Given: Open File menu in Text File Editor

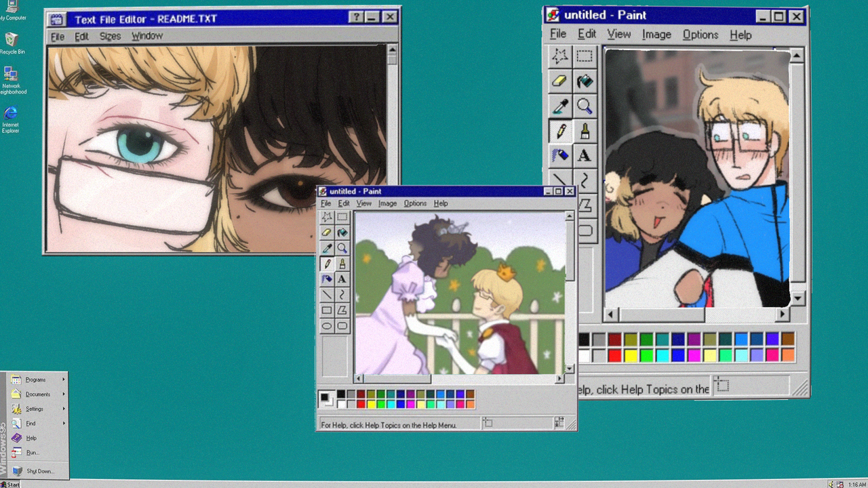Looking at the screenshot, I should [x=58, y=37].
